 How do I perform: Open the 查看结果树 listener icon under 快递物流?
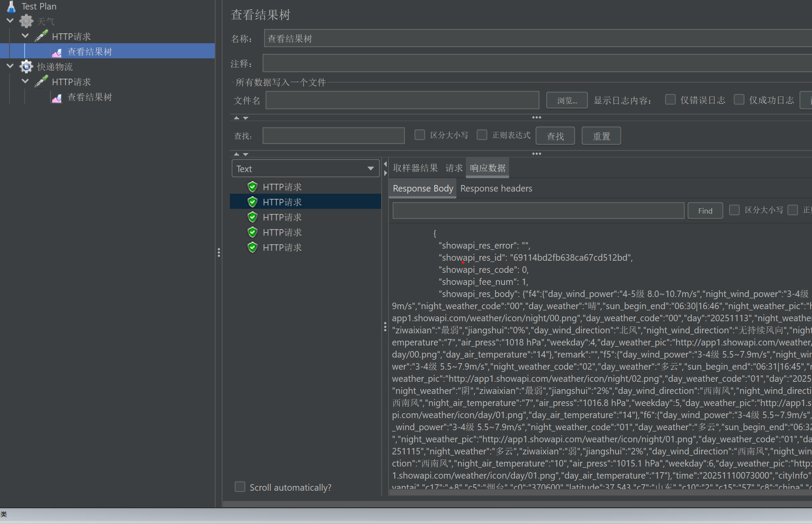57,98
